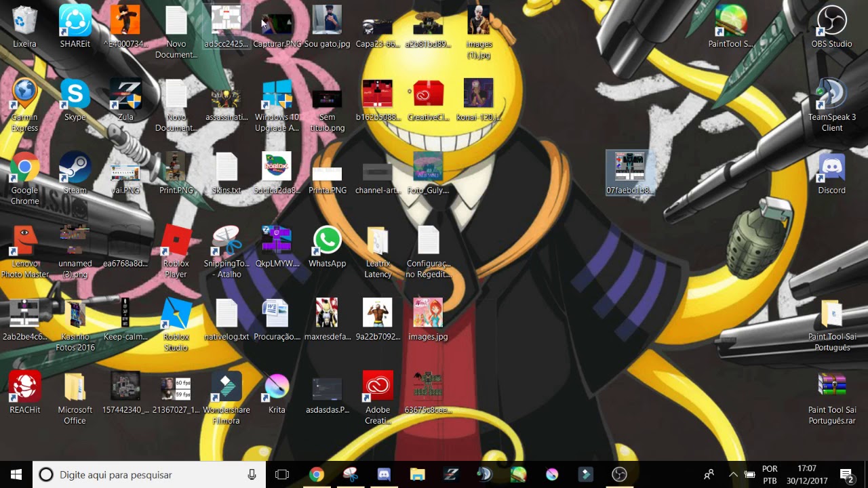The height and width of the screenshot is (488, 868).
Task: Open OBS Studio from the taskbar
Action: [619, 474]
